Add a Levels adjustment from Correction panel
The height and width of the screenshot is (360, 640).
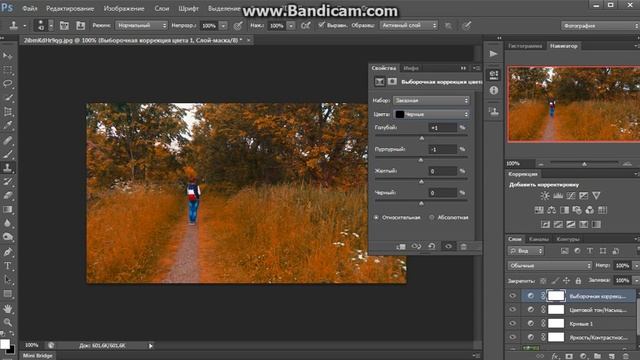[558, 196]
